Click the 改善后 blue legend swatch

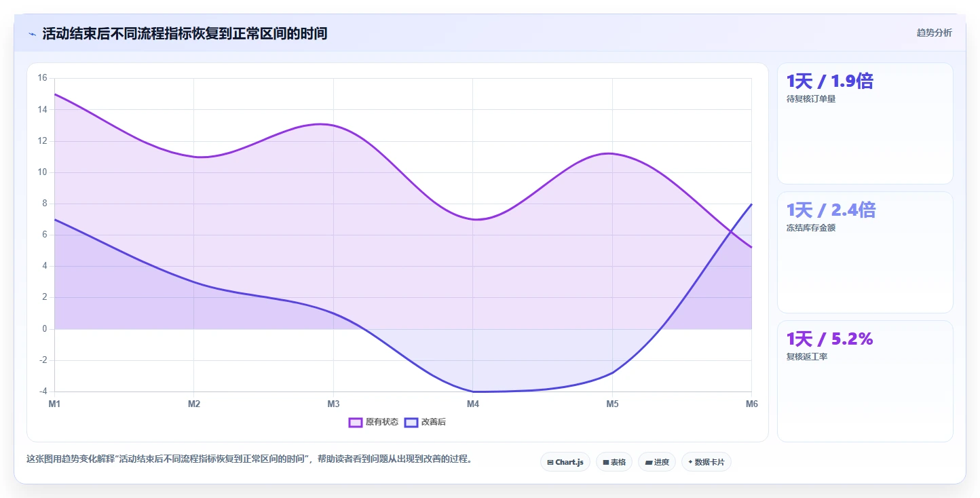(x=411, y=422)
